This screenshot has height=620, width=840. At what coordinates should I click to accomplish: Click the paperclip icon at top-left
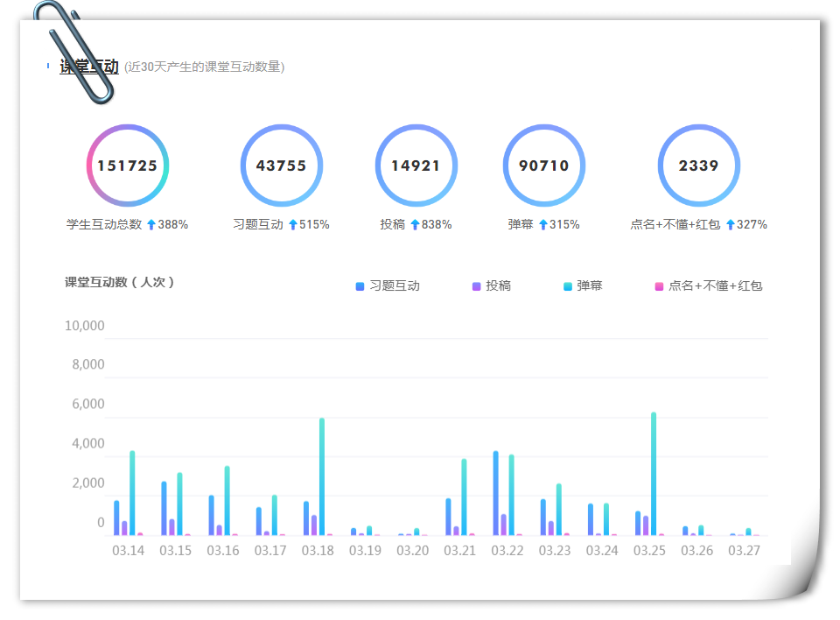pos(74,51)
